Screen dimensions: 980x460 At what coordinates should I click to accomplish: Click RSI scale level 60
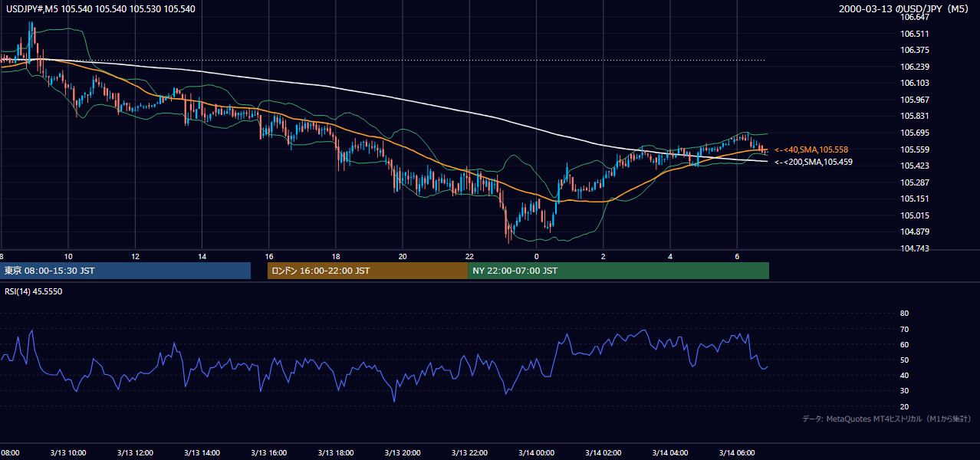(x=904, y=344)
